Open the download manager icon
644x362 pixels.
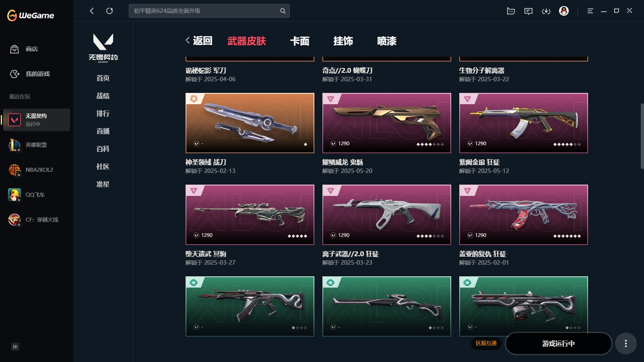(546, 11)
